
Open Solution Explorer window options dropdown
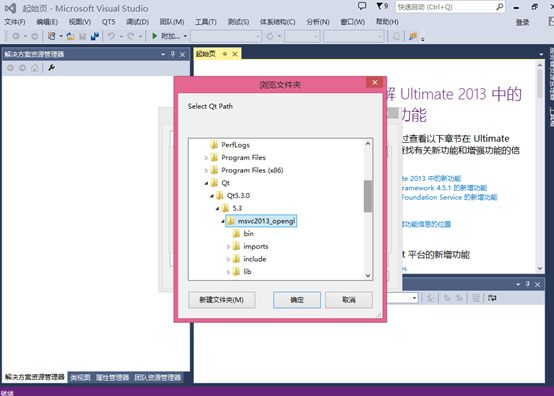pyautogui.click(x=163, y=54)
